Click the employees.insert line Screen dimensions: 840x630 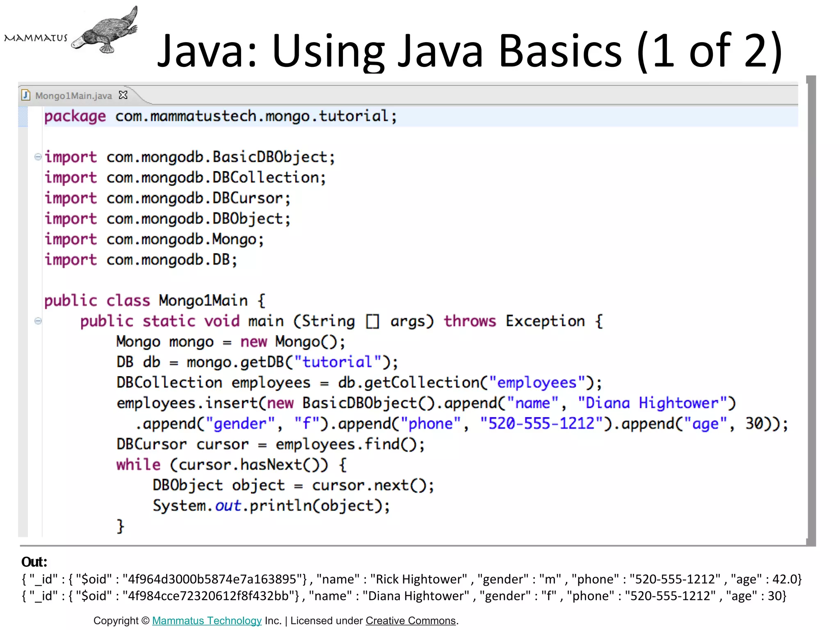[x=427, y=404]
